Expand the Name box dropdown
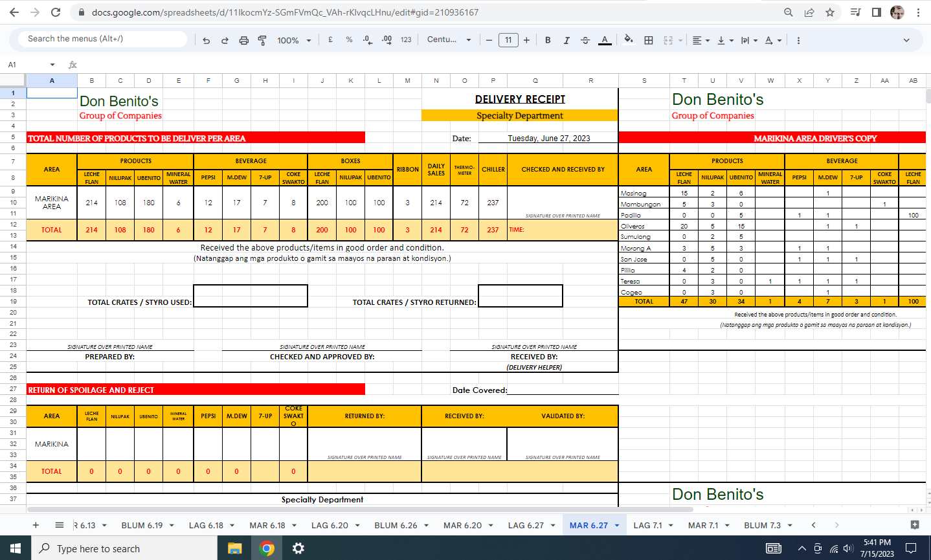931x560 pixels. click(52, 65)
